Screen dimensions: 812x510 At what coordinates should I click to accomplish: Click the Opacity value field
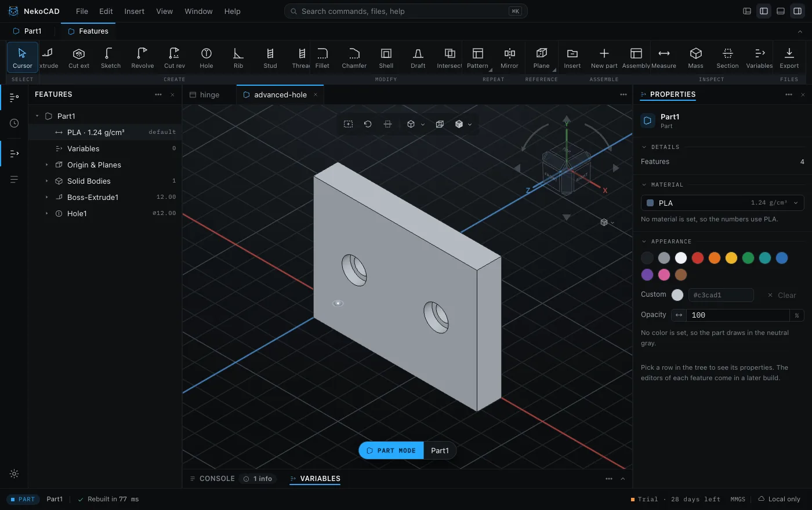[x=738, y=315]
